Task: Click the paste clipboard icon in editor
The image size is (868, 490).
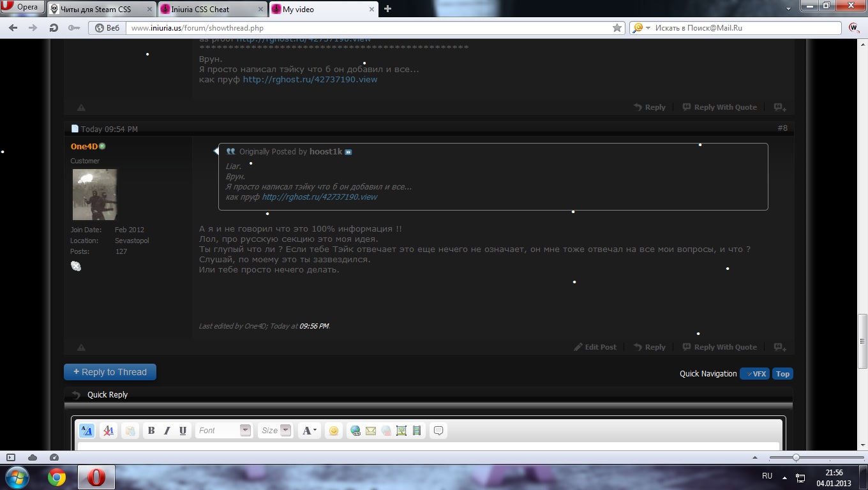Action: [x=130, y=431]
